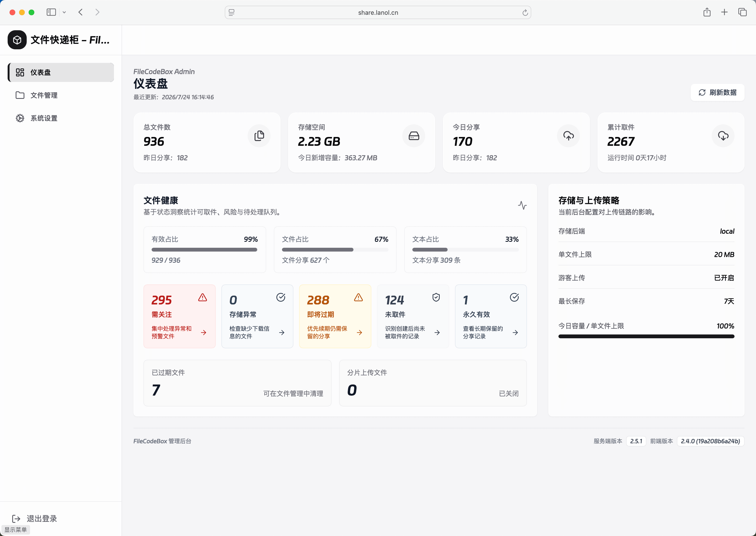Viewport: 756px width, 536px height.
Task: Click the copy-files icon in 总文件数 card
Action: coord(259,136)
